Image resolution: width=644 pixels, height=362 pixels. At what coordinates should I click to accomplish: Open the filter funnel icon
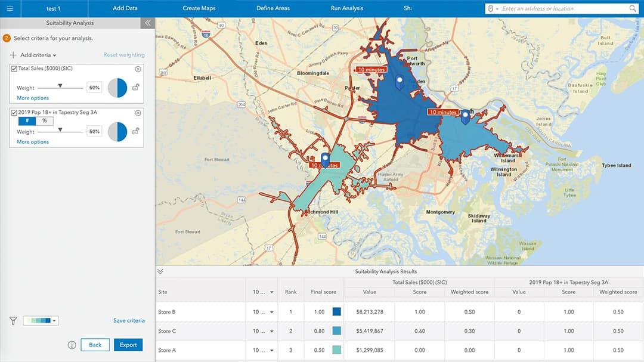point(13,320)
